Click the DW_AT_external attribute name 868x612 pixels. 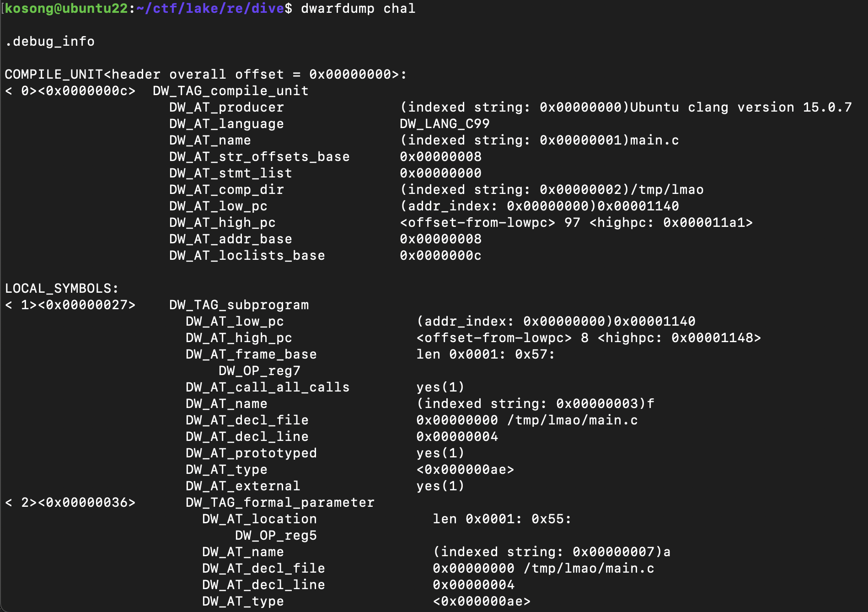pos(243,486)
